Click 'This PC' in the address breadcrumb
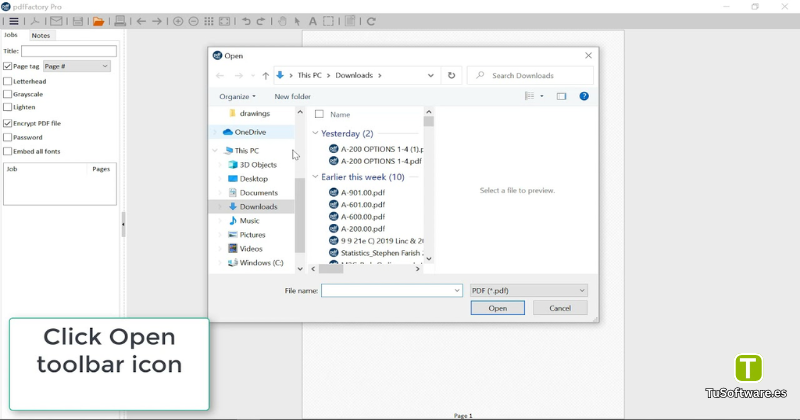The height and width of the screenshot is (420, 800). (310, 75)
